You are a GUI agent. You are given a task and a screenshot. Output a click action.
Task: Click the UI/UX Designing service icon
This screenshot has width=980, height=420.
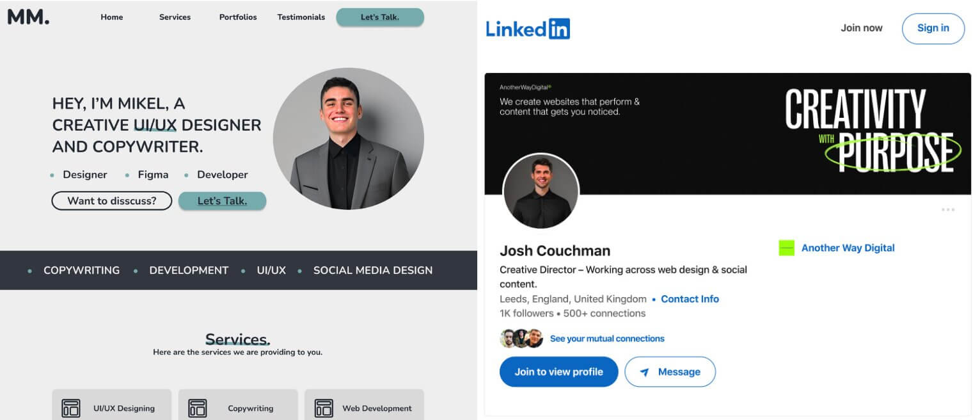point(70,408)
